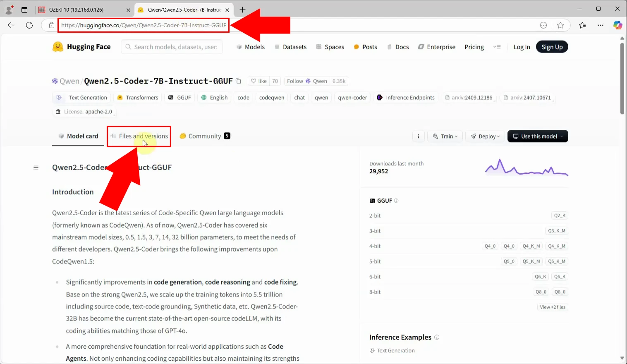Select codeqwen tag

(272, 98)
